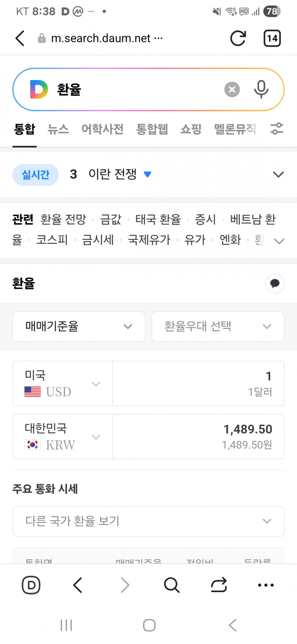The height and width of the screenshot is (644, 297).
Task: Clear the search text with the X icon
Action: (x=232, y=89)
